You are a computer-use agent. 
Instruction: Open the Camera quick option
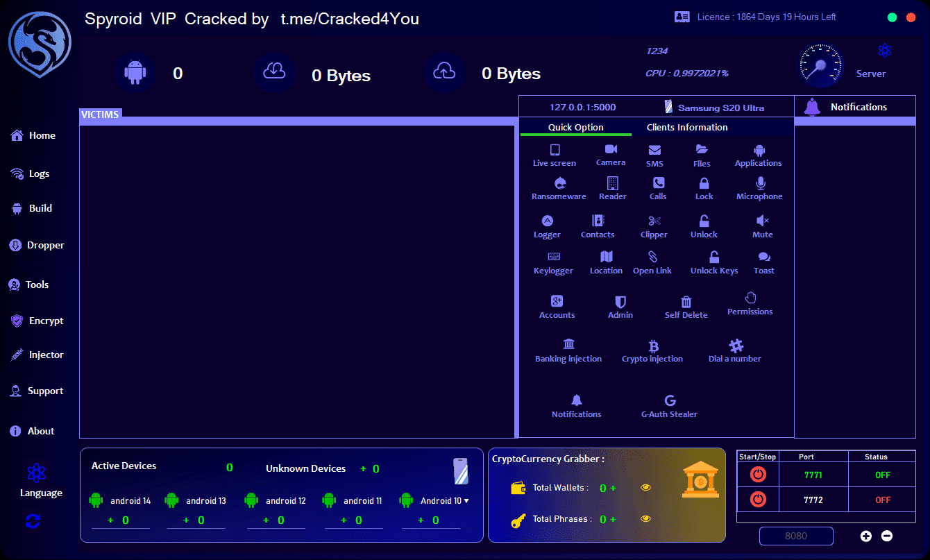611,155
